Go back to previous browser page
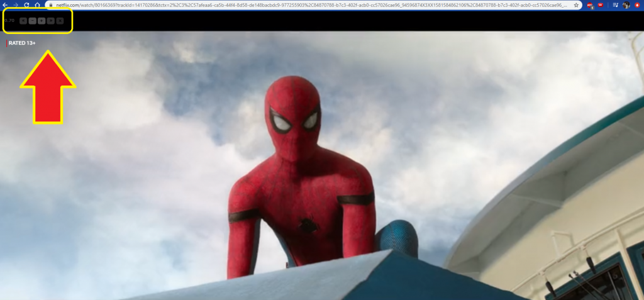644x300 pixels. click(5, 5)
